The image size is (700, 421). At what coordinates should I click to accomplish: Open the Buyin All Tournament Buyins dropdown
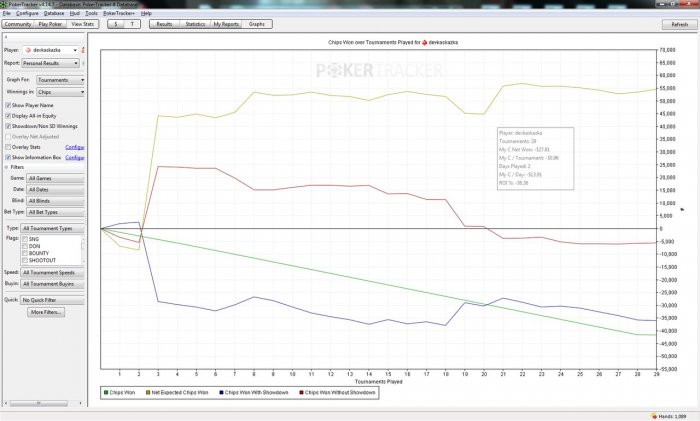tap(52, 284)
